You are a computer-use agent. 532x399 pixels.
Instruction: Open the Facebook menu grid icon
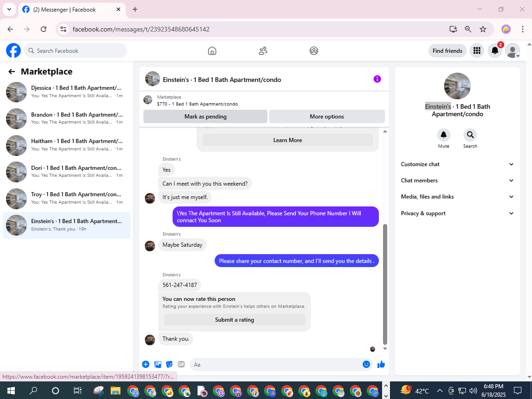coord(476,50)
